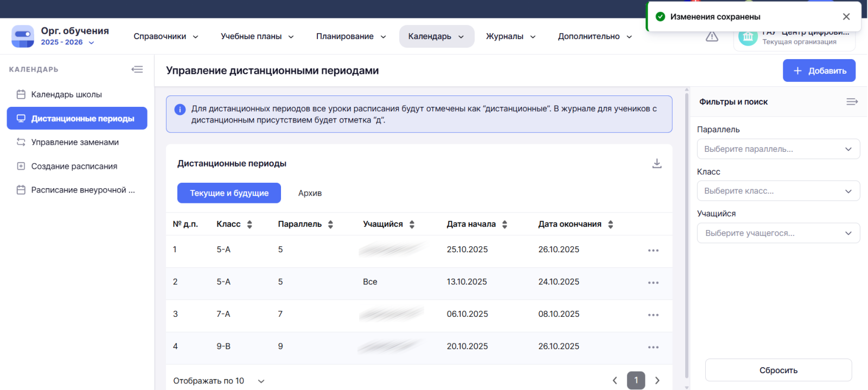Expand the Учащийся filter dropdown
The width and height of the screenshot is (868, 390).
coord(778,233)
